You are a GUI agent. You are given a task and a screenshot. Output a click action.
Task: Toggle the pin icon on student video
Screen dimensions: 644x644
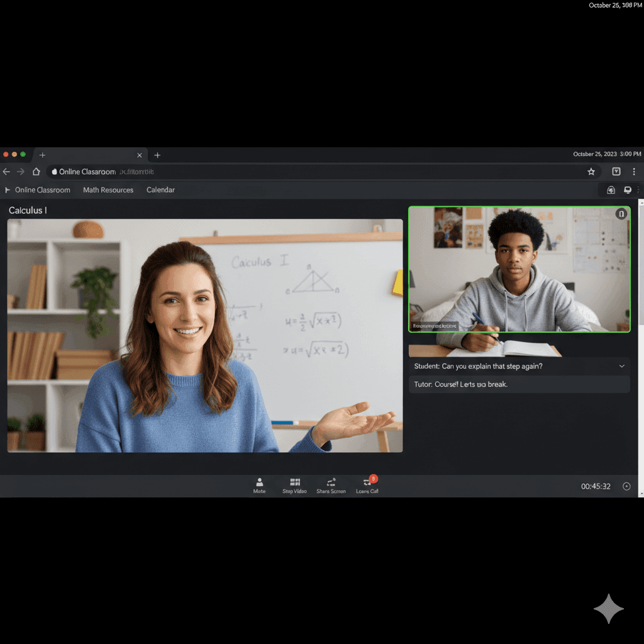click(621, 214)
